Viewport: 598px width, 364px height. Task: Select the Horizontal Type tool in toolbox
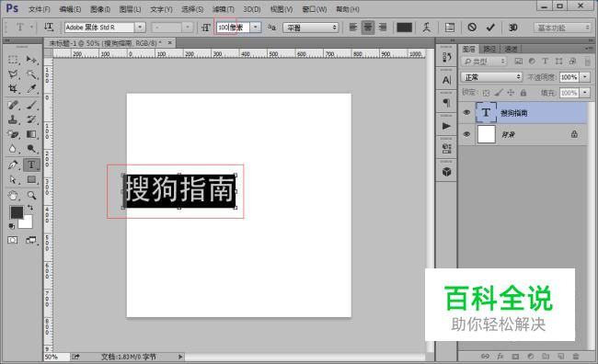point(31,165)
